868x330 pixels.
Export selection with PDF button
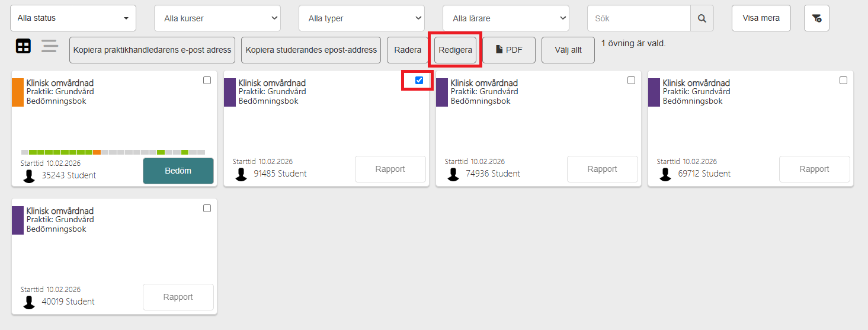pyautogui.click(x=509, y=50)
